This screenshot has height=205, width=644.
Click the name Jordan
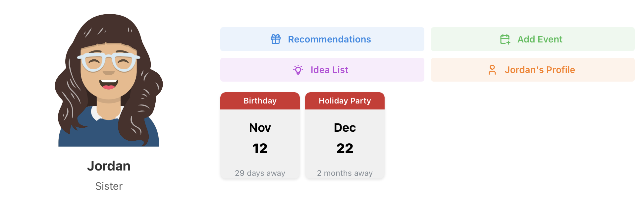click(x=109, y=166)
